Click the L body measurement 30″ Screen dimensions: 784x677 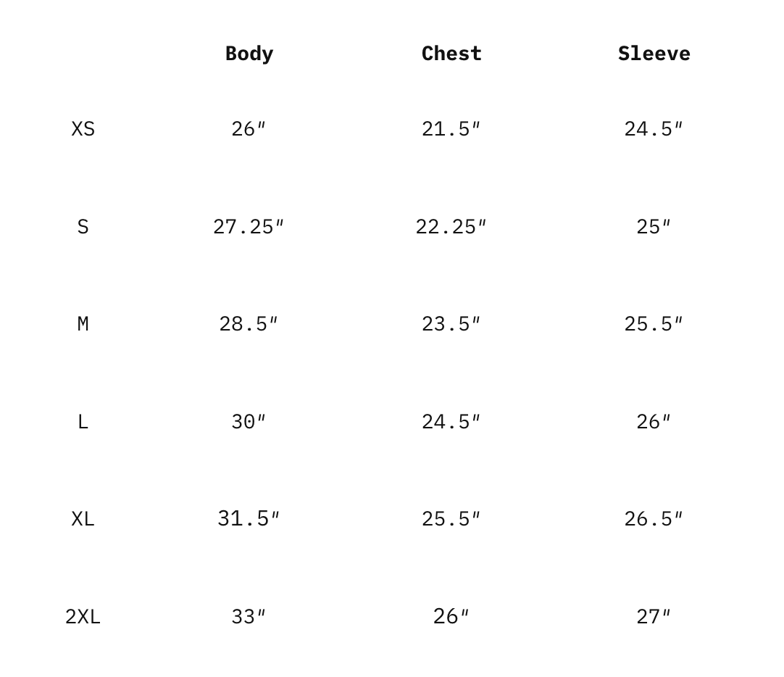point(249,422)
